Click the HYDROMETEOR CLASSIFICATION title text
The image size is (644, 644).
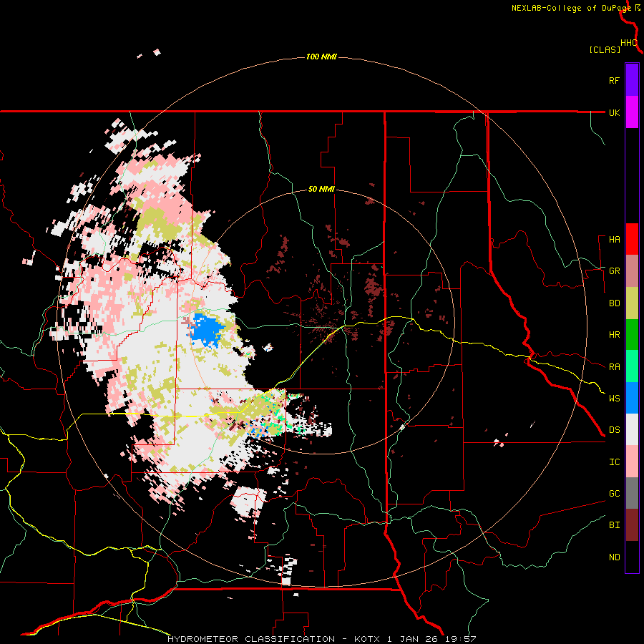251,639
